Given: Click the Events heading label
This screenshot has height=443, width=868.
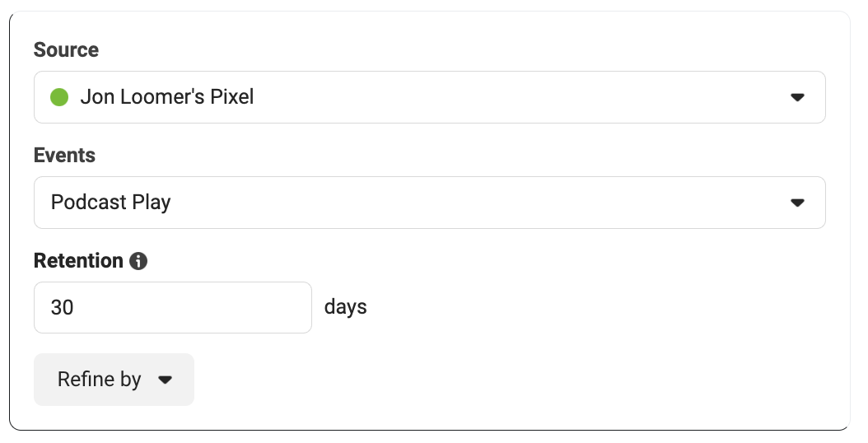Looking at the screenshot, I should [64, 155].
